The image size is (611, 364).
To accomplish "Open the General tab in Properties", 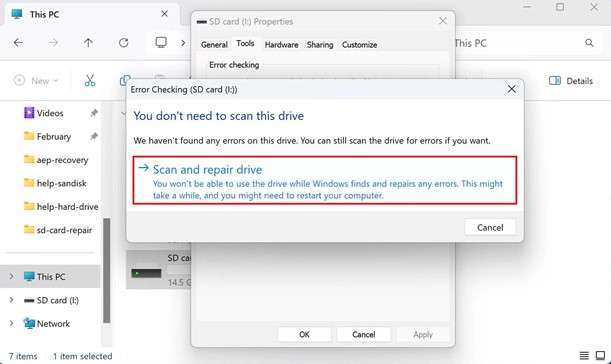I will [214, 45].
